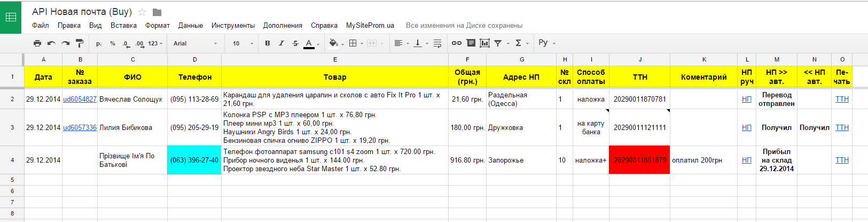868x222 pixels.
Task: Select Перевод отправлен status cell
Action: (x=777, y=99)
